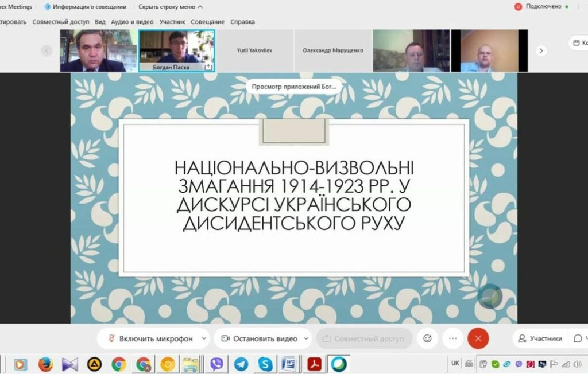Open the three-dots more options button
This screenshot has width=588, height=374.
coord(452,338)
